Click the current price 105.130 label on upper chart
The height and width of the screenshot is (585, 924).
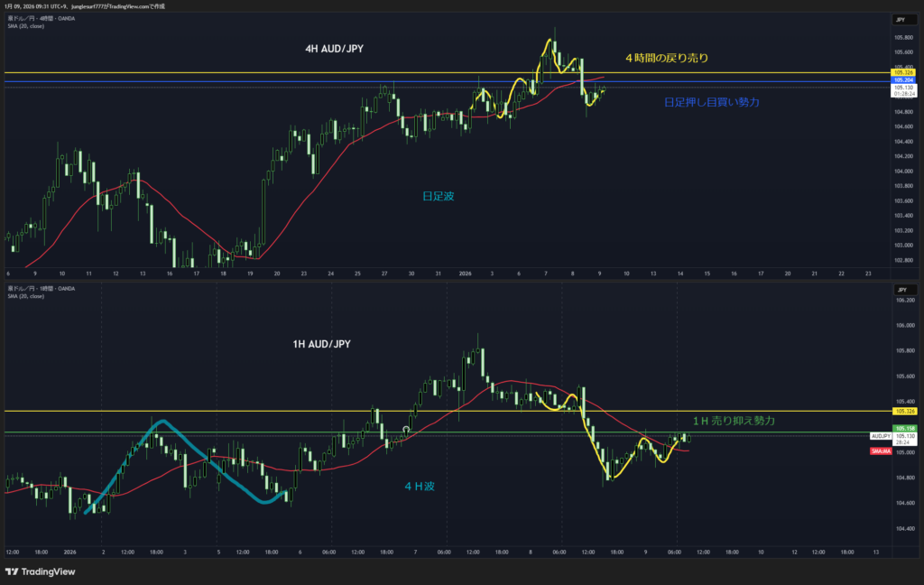tap(903, 87)
